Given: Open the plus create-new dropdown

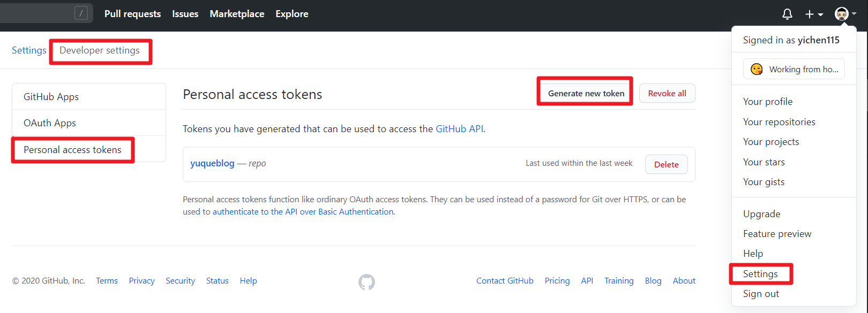Looking at the screenshot, I should [814, 14].
